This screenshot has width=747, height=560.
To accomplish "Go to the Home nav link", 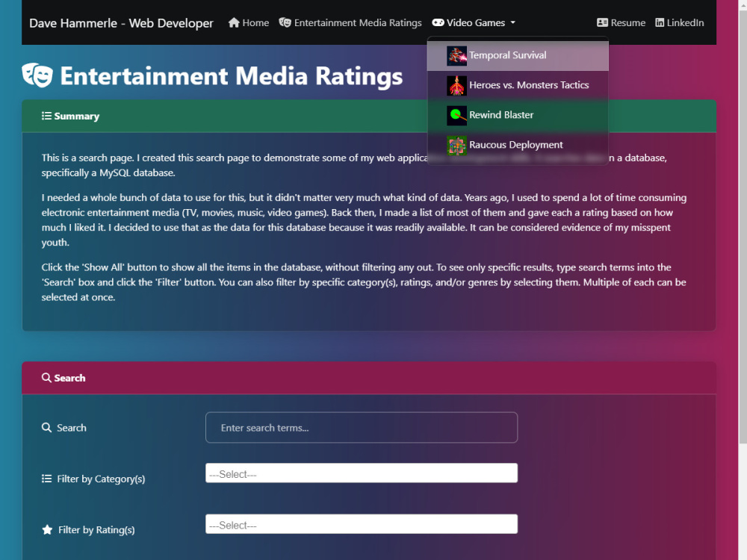I will pos(248,22).
